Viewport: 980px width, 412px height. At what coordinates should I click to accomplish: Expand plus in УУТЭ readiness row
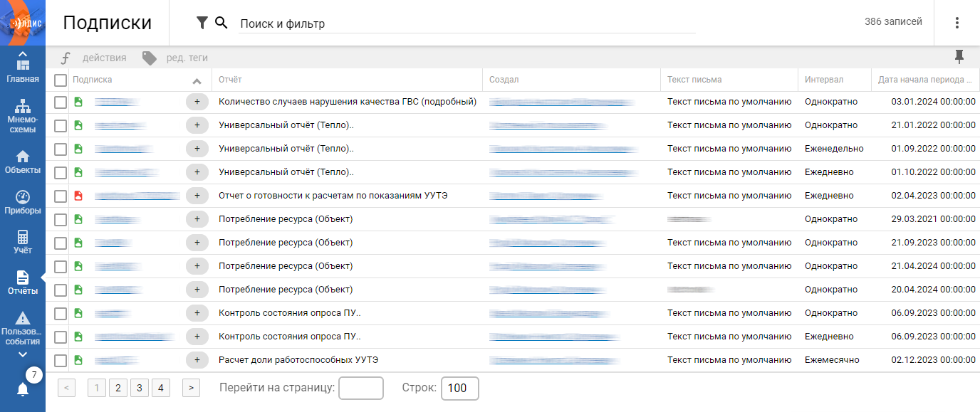tap(197, 196)
